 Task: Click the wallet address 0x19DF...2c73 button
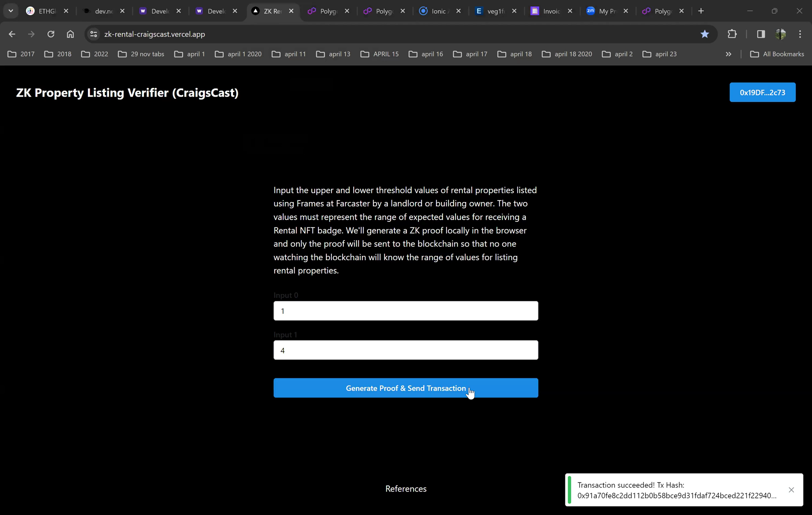coord(762,92)
